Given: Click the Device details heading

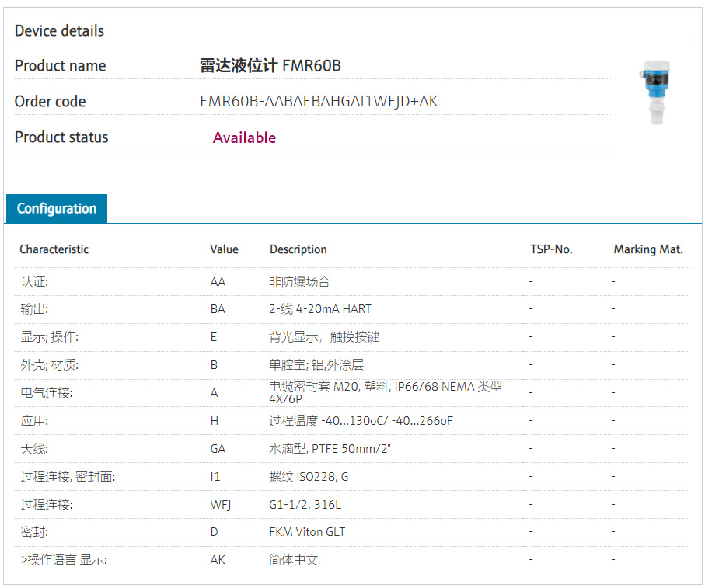Looking at the screenshot, I should click(x=59, y=30).
